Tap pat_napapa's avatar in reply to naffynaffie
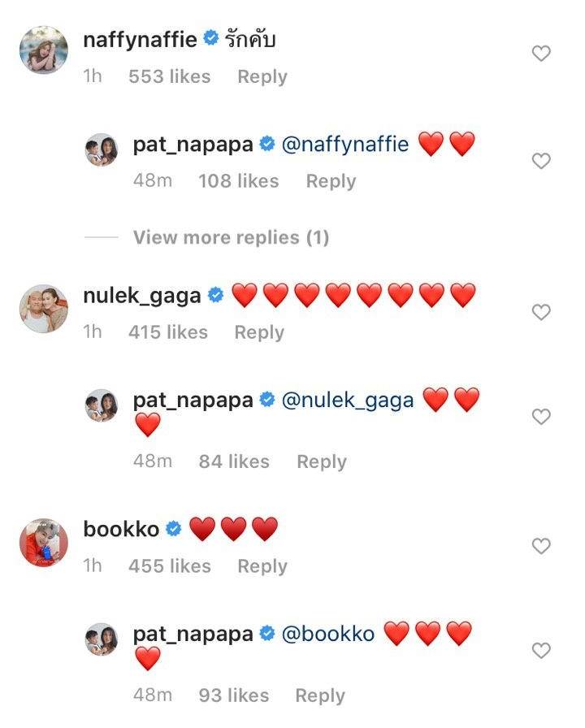The image size is (585, 728). 102,150
